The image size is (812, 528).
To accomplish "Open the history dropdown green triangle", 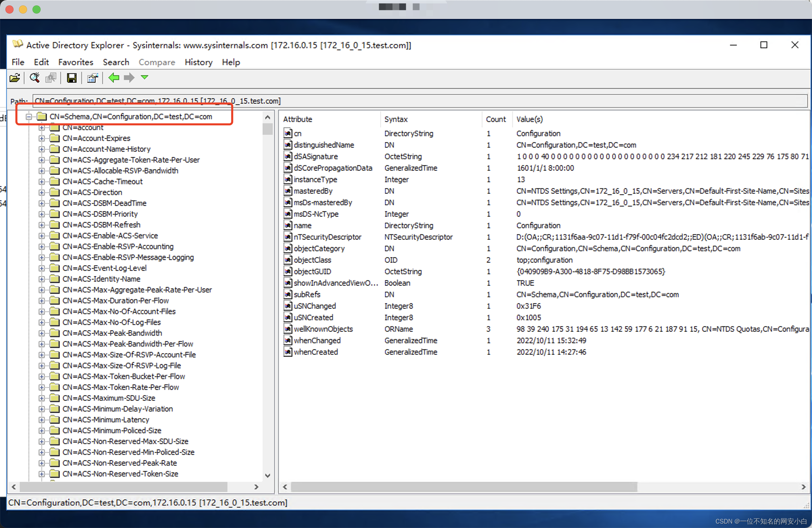I will (x=145, y=78).
